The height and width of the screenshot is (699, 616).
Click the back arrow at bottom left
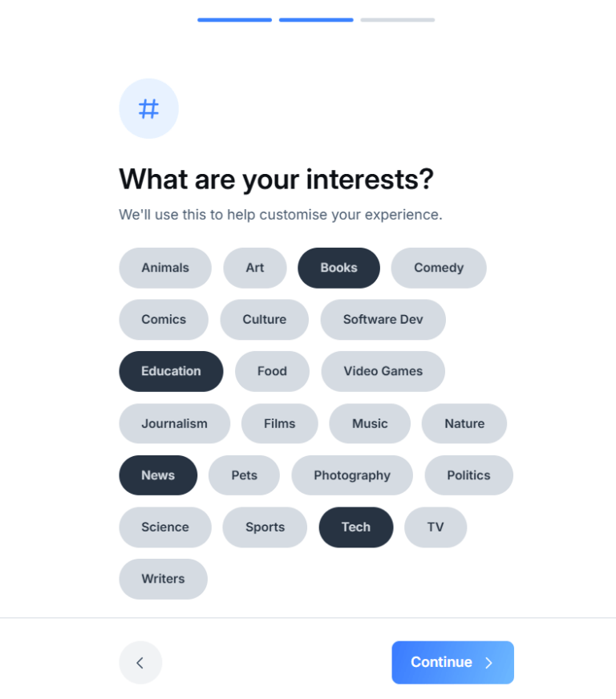140,663
